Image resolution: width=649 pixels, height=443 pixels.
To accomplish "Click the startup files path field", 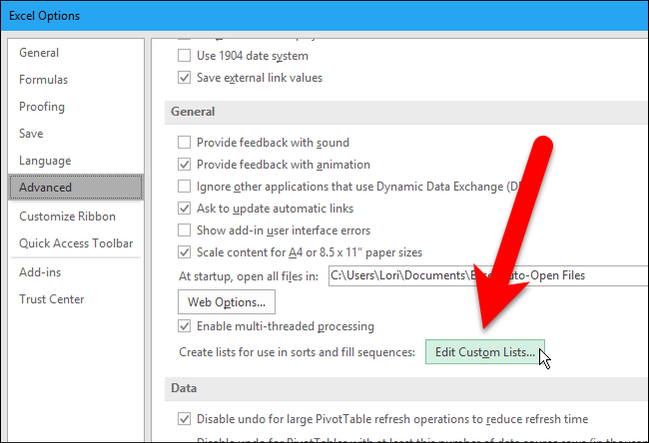I will pos(488,276).
